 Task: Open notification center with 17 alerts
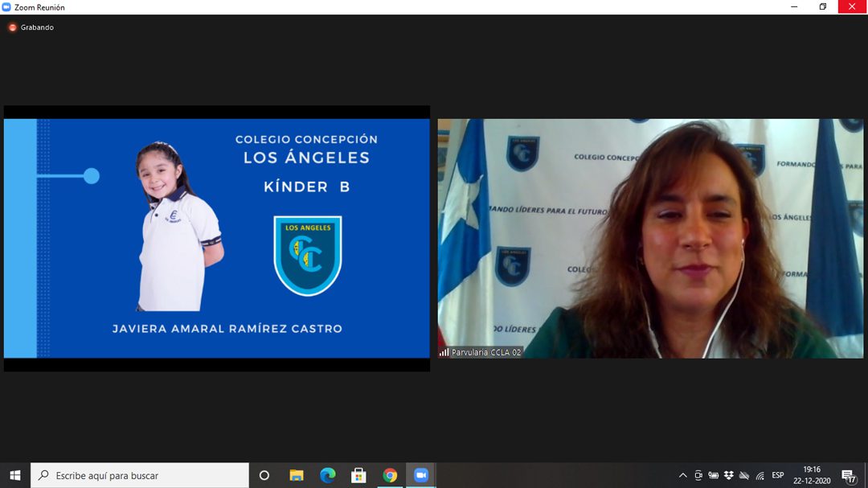pos(848,475)
